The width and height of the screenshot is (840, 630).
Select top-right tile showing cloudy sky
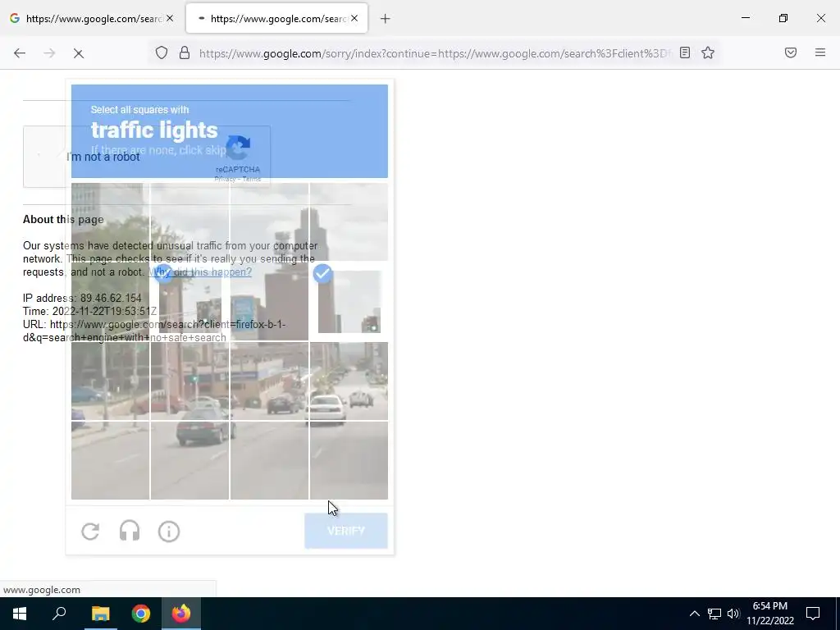pyautogui.click(x=349, y=222)
